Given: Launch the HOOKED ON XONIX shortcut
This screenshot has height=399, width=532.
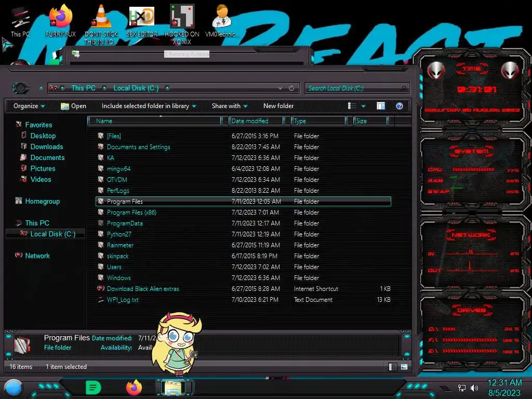Looking at the screenshot, I should coord(182,24).
